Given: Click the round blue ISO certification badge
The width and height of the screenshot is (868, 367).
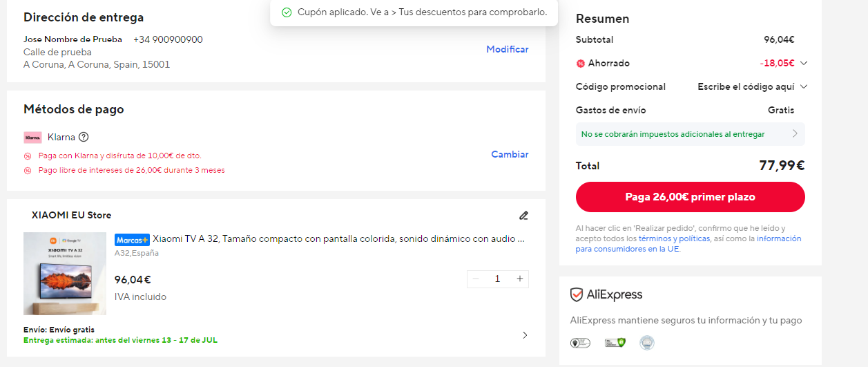Looking at the screenshot, I should point(646,342).
